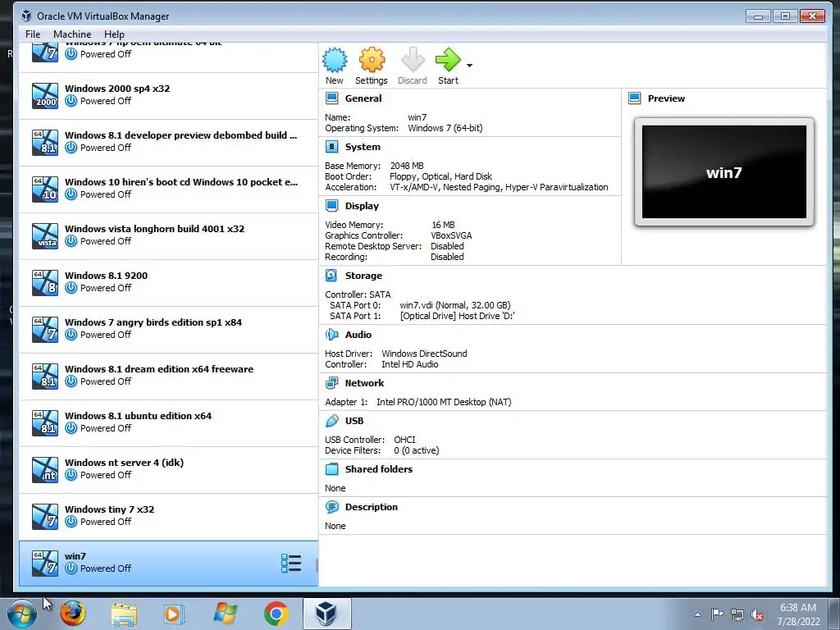Open the Storage settings section header
This screenshot has width=840, height=630.
[363, 276]
